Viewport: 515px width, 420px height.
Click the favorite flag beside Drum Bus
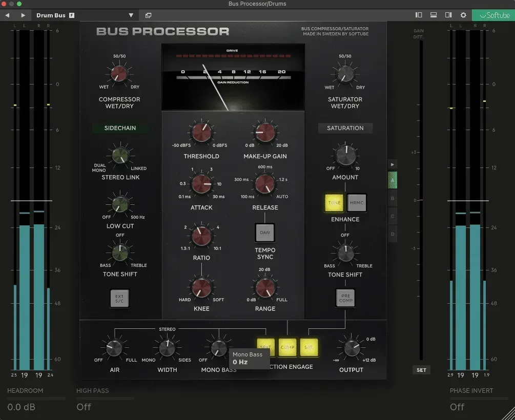pyautogui.click(x=72, y=15)
